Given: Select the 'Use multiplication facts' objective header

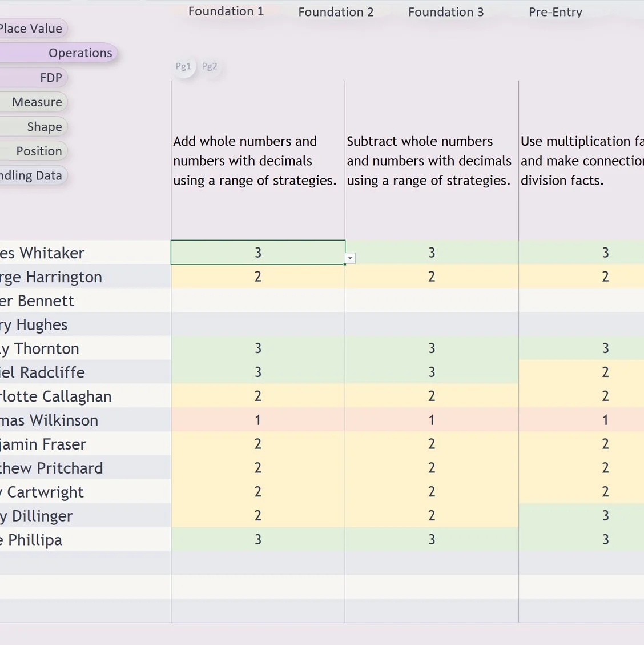Looking at the screenshot, I should (x=582, y=161).
